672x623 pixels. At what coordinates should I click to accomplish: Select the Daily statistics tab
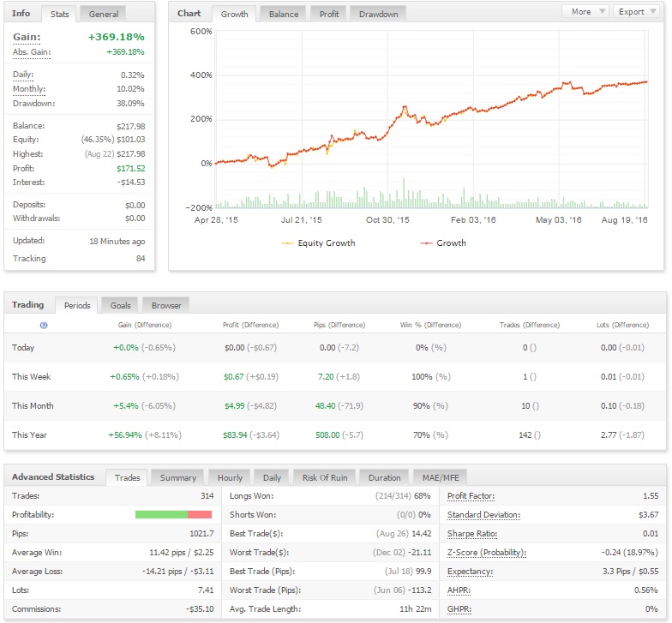point(272,478)
